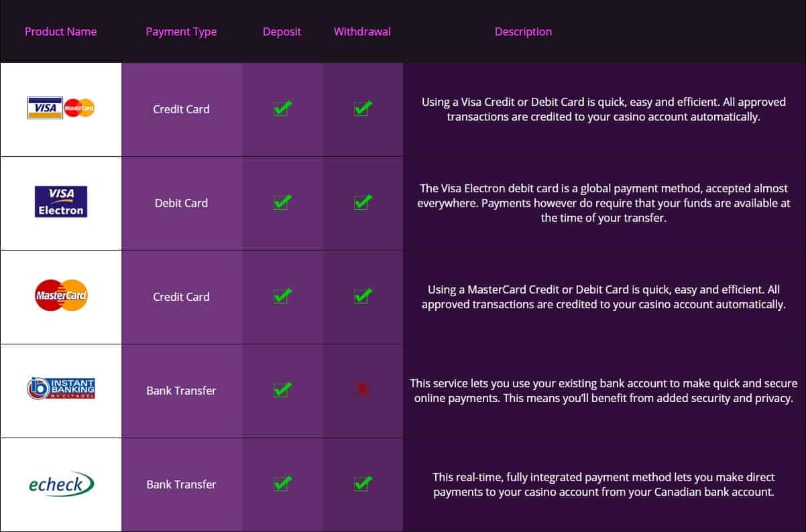Click the Instant Banking deposit checkmark

point(282,389)
